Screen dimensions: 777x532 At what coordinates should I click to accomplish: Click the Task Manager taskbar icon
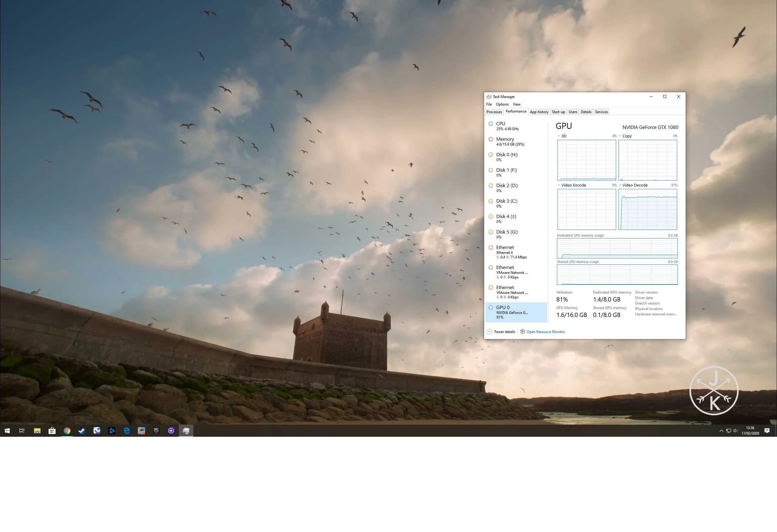coord(186,431)
